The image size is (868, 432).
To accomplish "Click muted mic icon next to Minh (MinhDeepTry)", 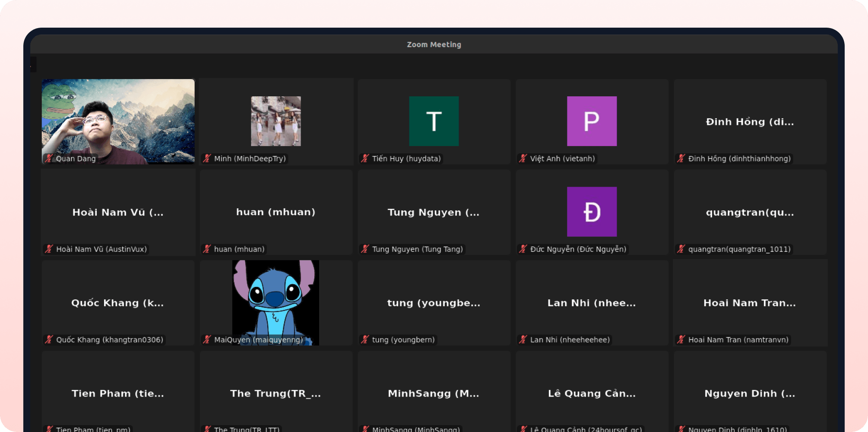I will [x=207, y=159].
